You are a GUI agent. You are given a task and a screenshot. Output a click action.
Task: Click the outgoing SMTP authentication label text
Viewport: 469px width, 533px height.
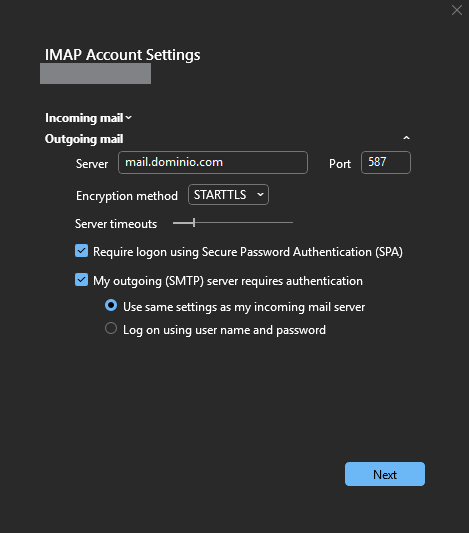click(x=228, y=281)
